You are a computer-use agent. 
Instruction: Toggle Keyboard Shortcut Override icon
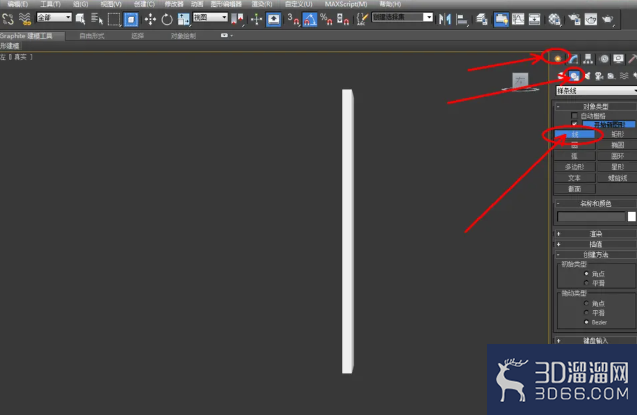273,19
